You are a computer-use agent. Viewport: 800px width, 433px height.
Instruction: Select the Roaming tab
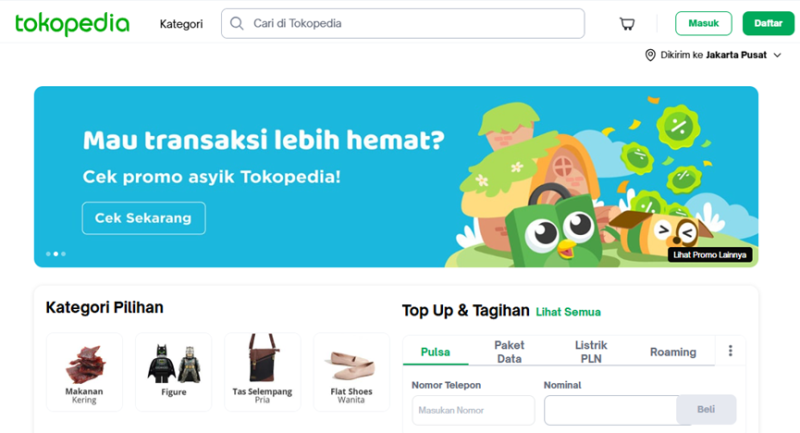pos(673,352)
